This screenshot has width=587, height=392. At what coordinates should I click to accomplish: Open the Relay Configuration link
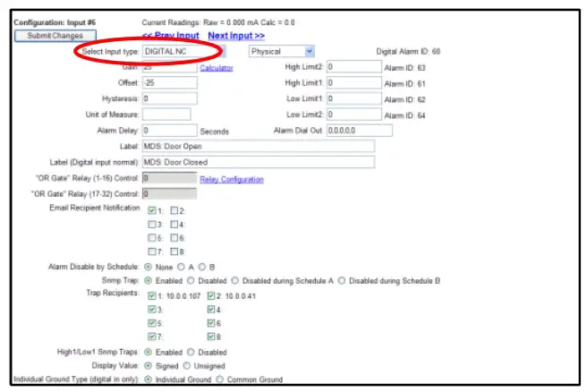(232, 179)
